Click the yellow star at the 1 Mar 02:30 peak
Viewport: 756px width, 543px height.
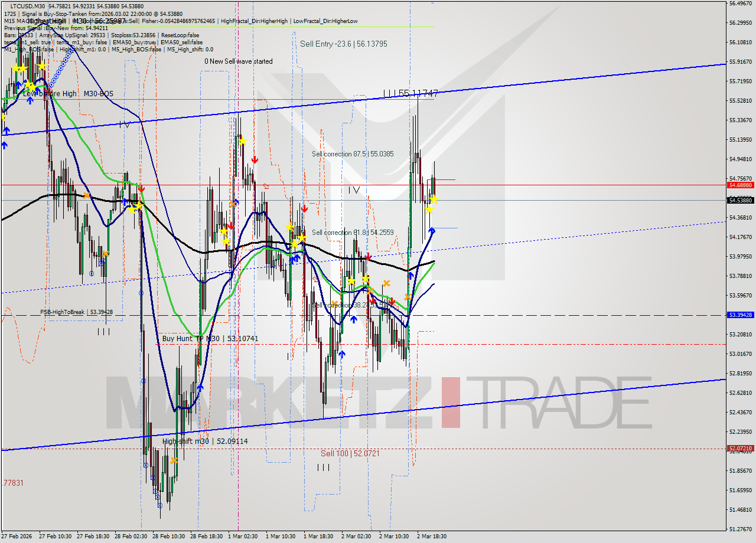[x=242, y=141]
